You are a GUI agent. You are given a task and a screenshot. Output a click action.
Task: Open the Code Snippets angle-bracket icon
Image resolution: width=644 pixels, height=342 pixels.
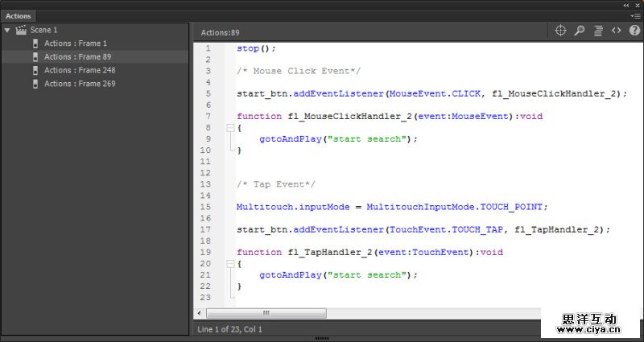(617, 31)
